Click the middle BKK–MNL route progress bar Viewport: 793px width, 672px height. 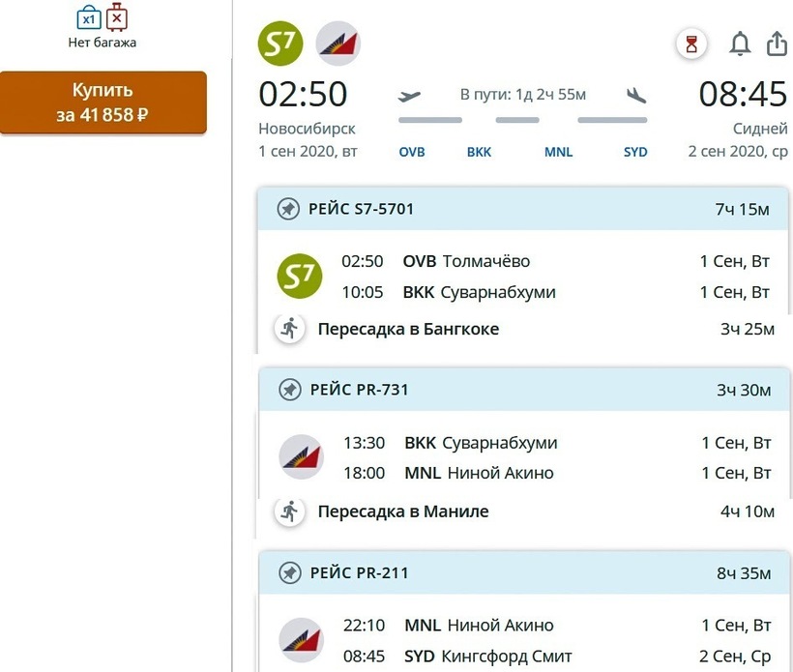(x=517, y=120)
